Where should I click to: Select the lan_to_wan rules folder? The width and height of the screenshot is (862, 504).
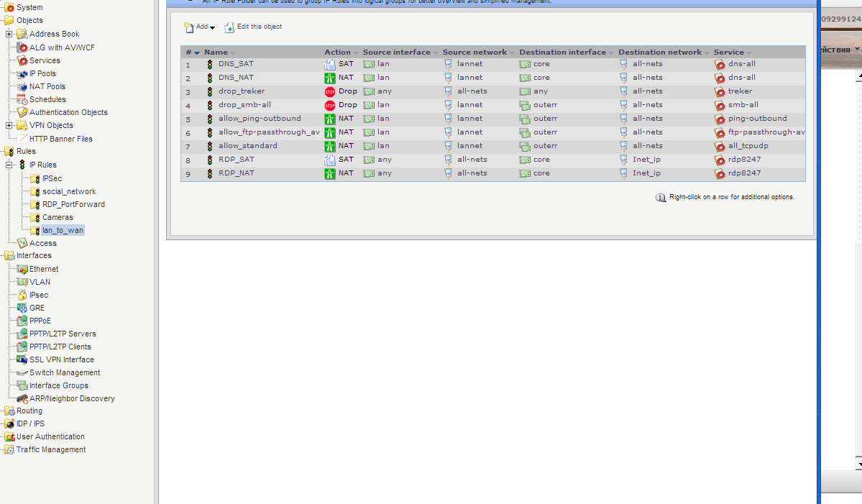(x=58, y=230)
